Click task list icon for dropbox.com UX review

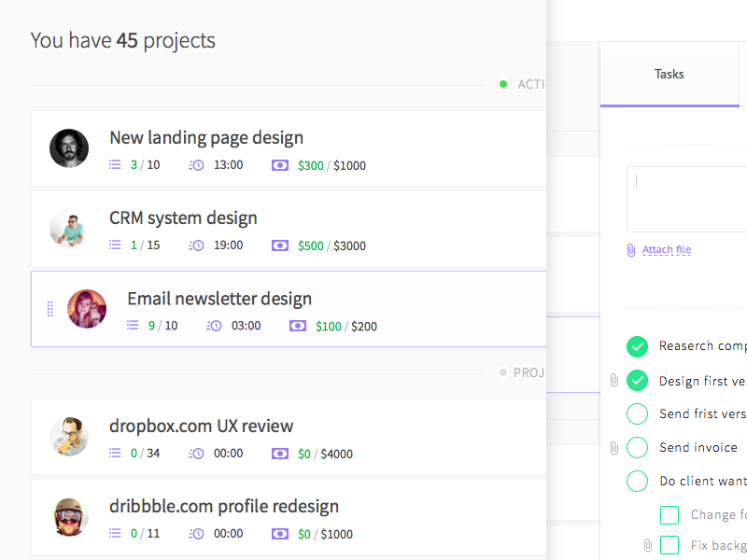tap(115, 453)
